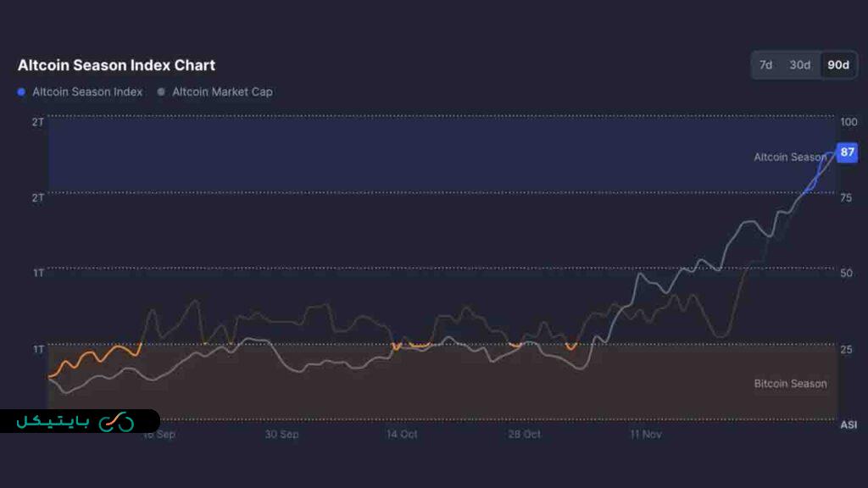Click the 100 index axis label
This screenshot has height=488, width=868.
coord(849,122)
